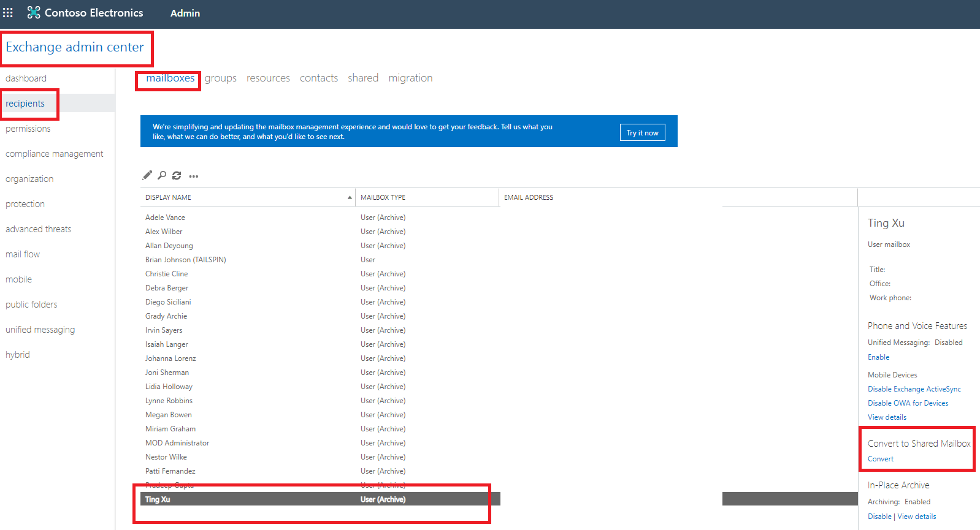Image resolution: width=980 pixels, height=530 pixels.
Task: Click the Mailbox Type column header
Action: (x=427, y=197)
